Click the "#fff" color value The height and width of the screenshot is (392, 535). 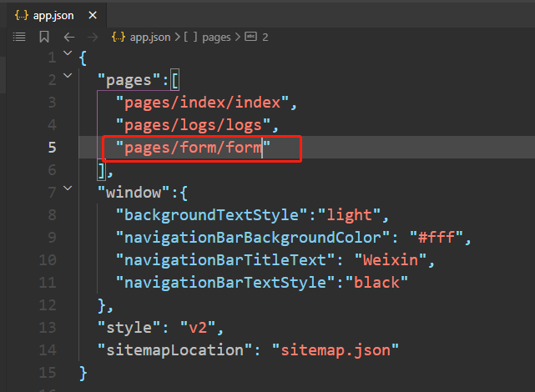tap(437, 238)
